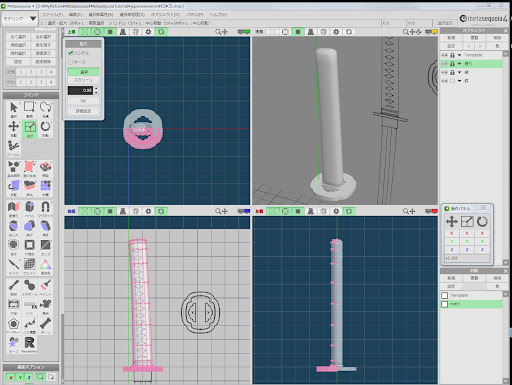Click the mat1 material color swatch

click(x=444, y=304)
